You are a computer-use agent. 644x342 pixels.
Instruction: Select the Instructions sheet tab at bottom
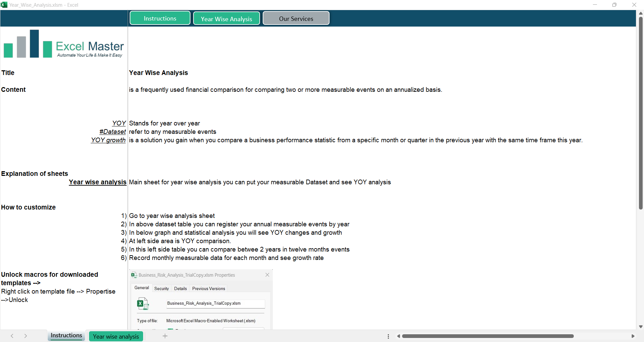66,336
